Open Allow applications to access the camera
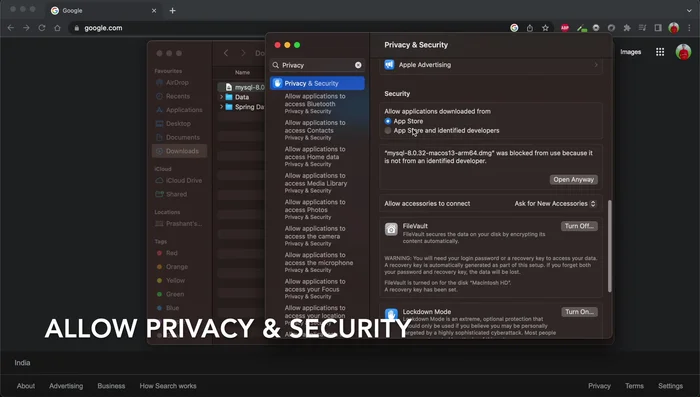 (x=315, y=236)
